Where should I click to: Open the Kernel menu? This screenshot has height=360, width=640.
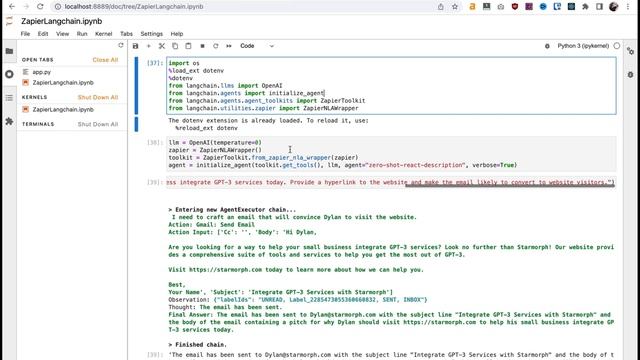pyautogui.click(x=104, y=34)
